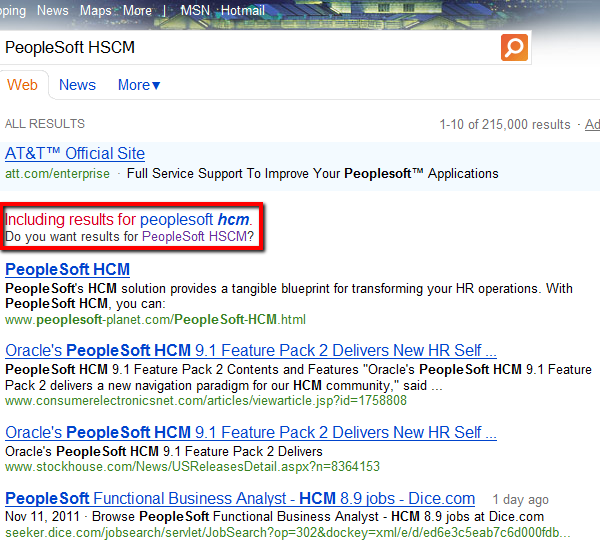Viewport: 600px width, 546px height.
Task: Click the stockhouse.com USReleasesDetail URL
Action: coord(192,466)
